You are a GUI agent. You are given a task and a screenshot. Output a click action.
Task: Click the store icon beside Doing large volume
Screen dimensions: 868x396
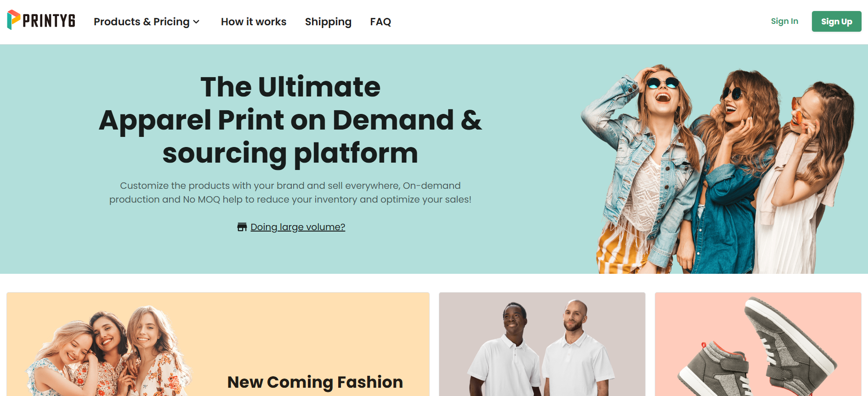click(242, 227)
